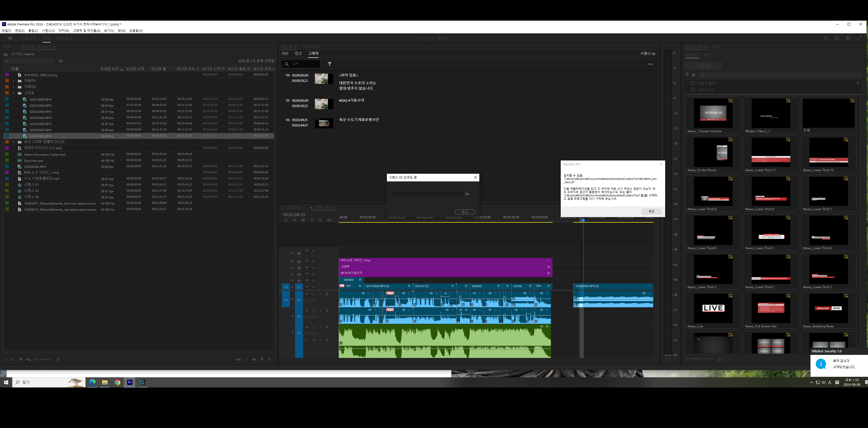
Task: Click the trash delete icon in project panel
Action: tap(269, 359)
